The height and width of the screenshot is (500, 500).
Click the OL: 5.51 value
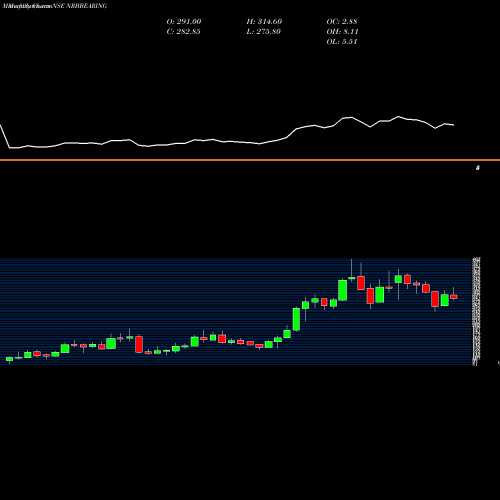click(342, 42)
